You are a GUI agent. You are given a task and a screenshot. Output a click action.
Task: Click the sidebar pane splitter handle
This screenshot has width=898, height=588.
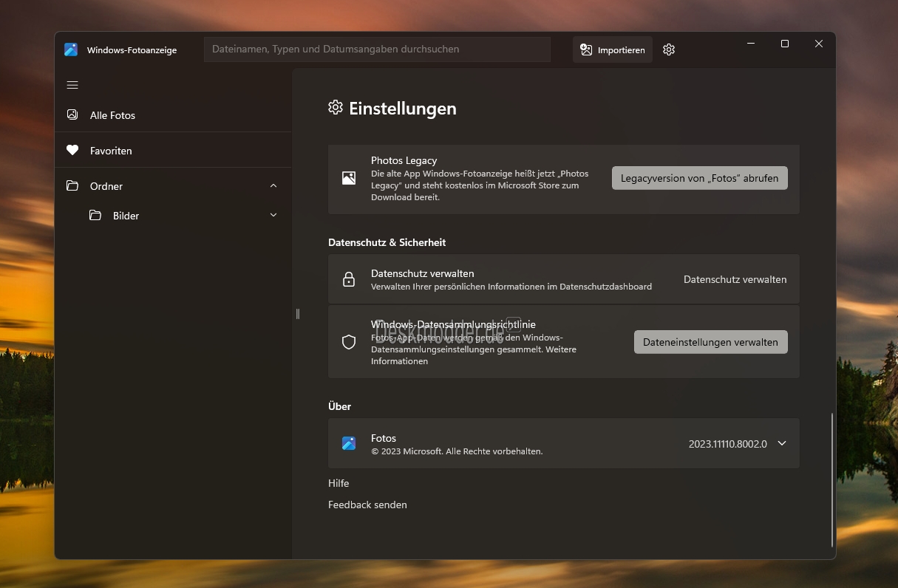click(x=298, y=314)
